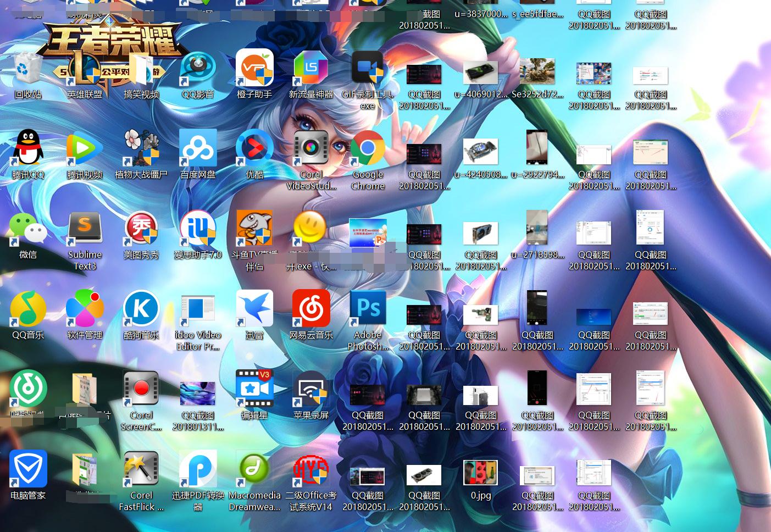Open Sublime Text3 shortcut
This screenshot has width=771, height=532.
[x=85, y=229]
